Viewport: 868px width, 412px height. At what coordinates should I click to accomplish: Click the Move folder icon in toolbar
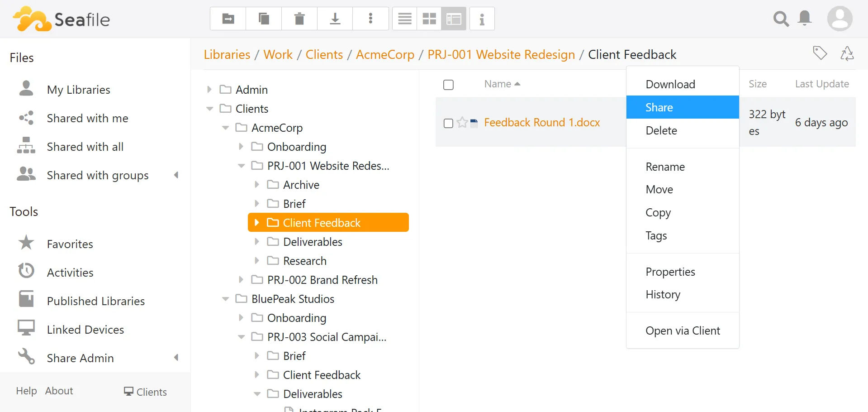pos(228,19)
